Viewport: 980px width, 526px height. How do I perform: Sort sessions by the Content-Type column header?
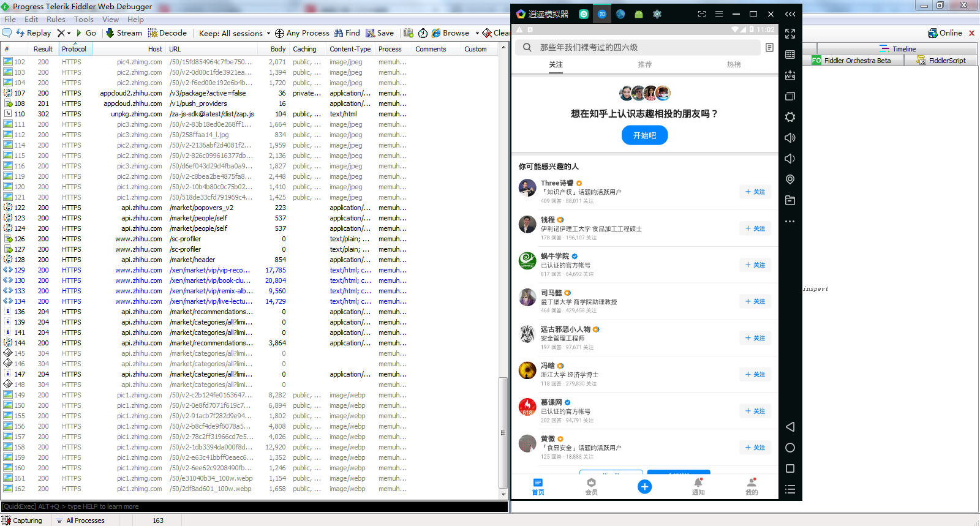point(350,49)
